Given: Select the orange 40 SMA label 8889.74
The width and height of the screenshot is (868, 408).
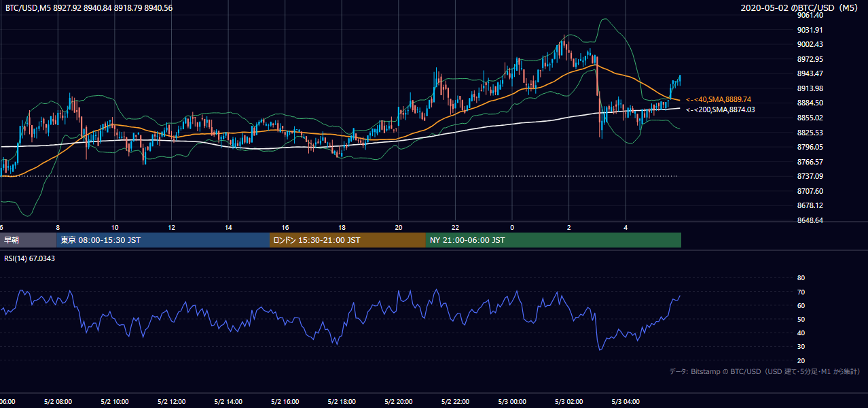Looking at the screenshot, I should click(x=719, y=99).
